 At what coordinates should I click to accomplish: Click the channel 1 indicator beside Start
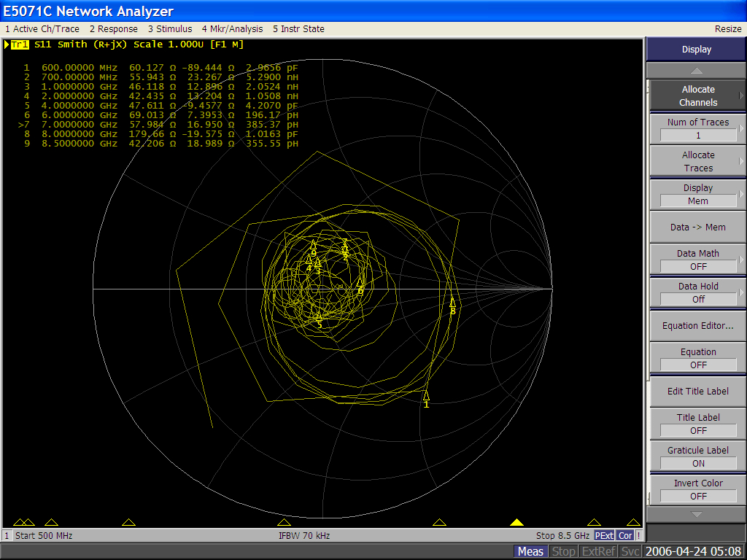click(7, 536)
